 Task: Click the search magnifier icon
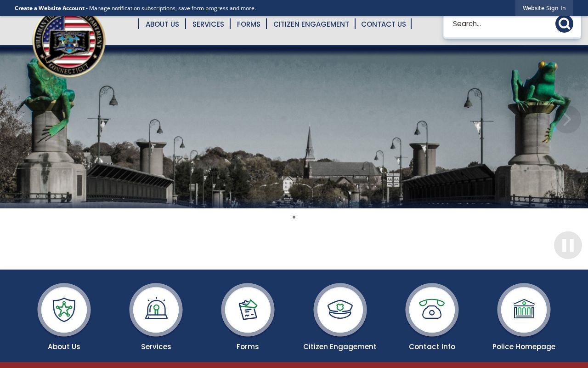pyautogui.click(x=564, y=24)
